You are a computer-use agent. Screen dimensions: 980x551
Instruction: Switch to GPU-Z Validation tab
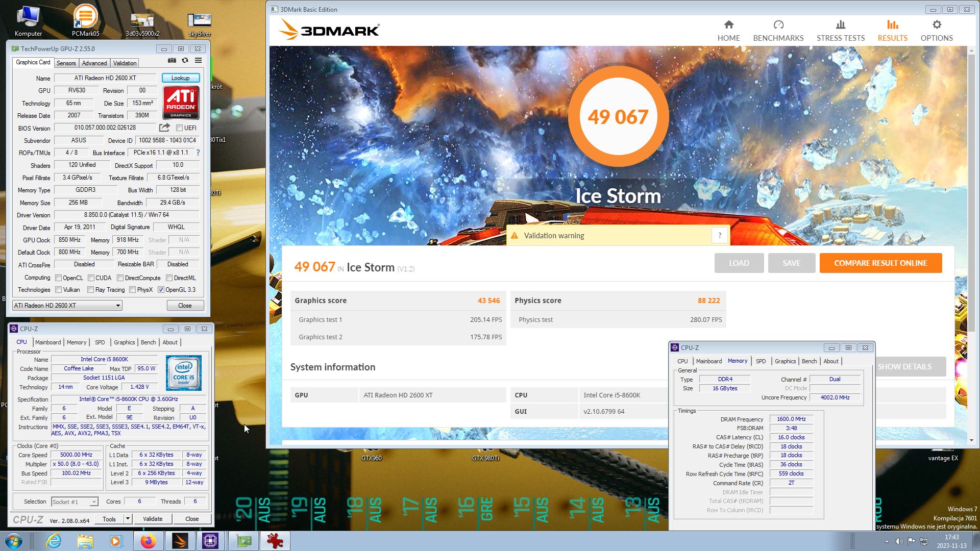point(125,63)
